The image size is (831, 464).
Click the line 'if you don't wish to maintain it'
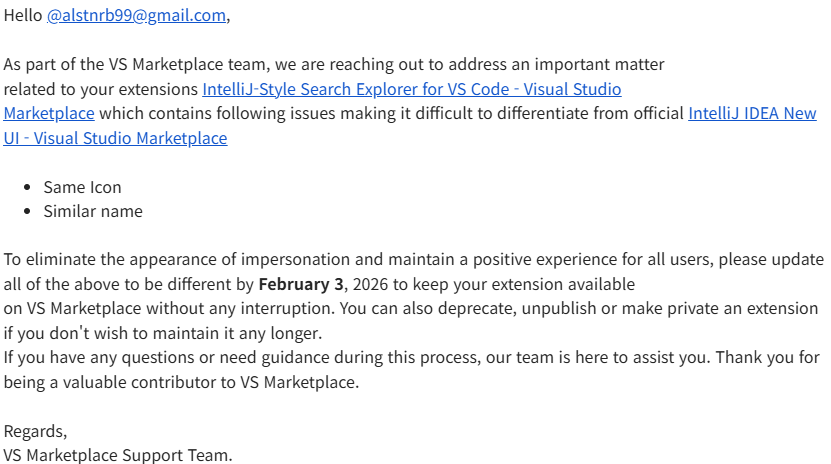point(163,333)
